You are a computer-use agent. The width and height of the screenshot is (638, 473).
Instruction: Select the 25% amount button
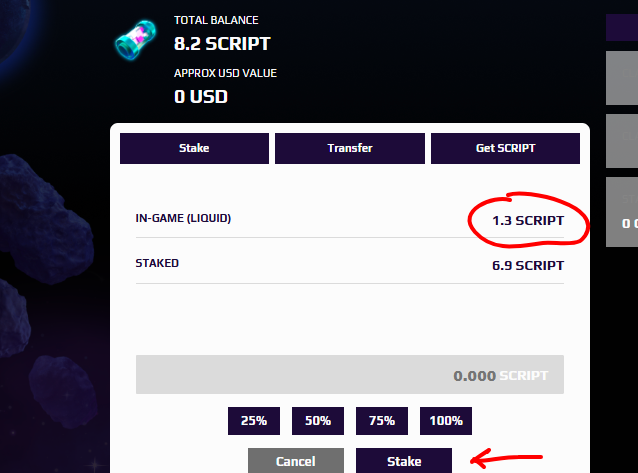pyautogui.click(x=254, y=420)
